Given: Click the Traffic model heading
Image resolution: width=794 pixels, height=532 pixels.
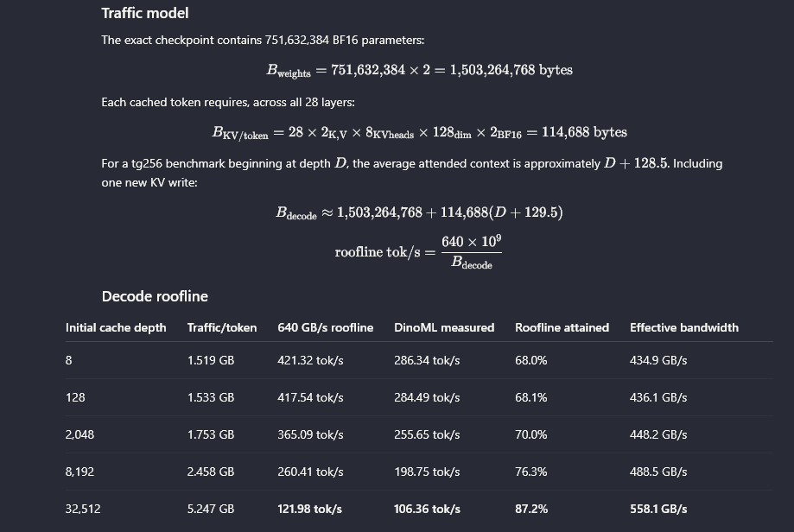Looking at the screenshot, I should pyautogui.click(x=145, y=13).
